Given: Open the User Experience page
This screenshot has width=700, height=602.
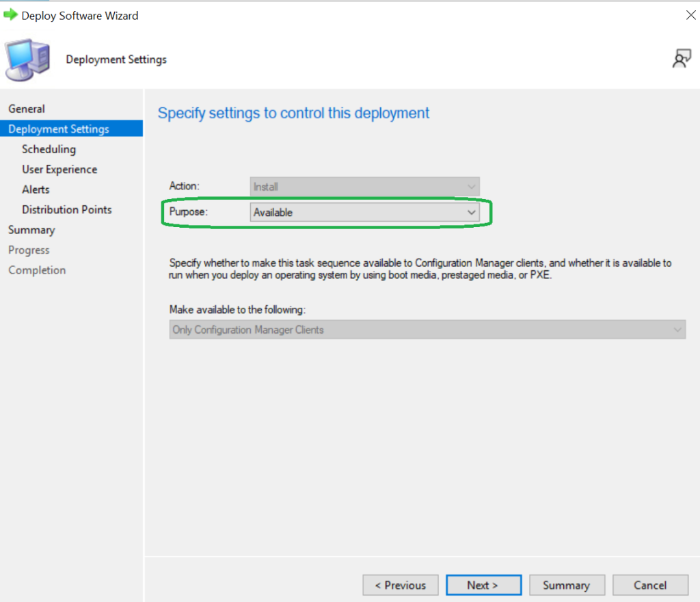Looking at the screenshot, I should pos(59,169).
